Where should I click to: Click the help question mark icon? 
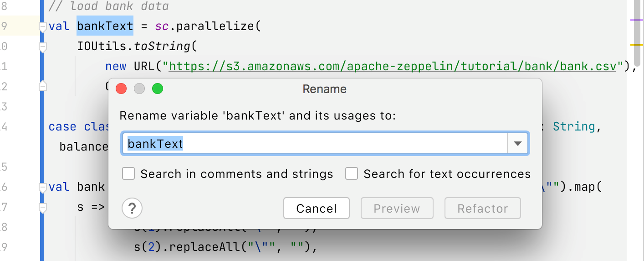pyautogui.click(x=132, y=209)
